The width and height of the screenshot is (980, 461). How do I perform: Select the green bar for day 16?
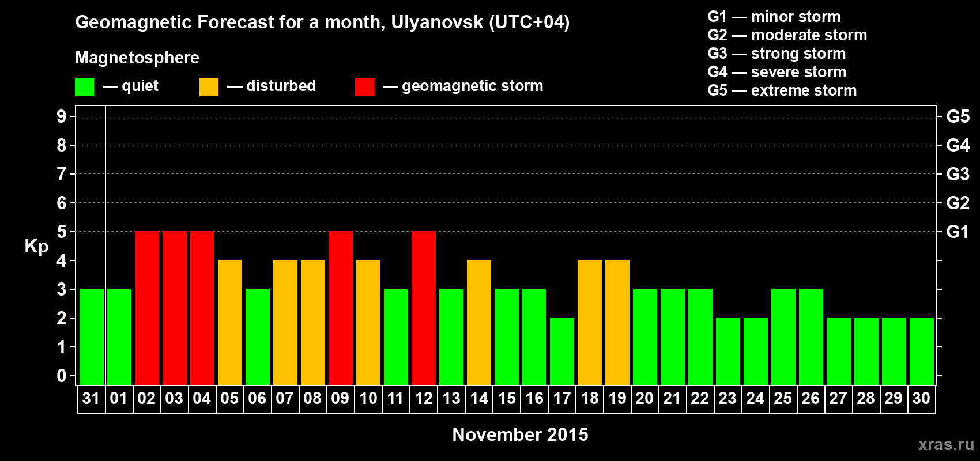pyautogui.click(x=534, y=337)
